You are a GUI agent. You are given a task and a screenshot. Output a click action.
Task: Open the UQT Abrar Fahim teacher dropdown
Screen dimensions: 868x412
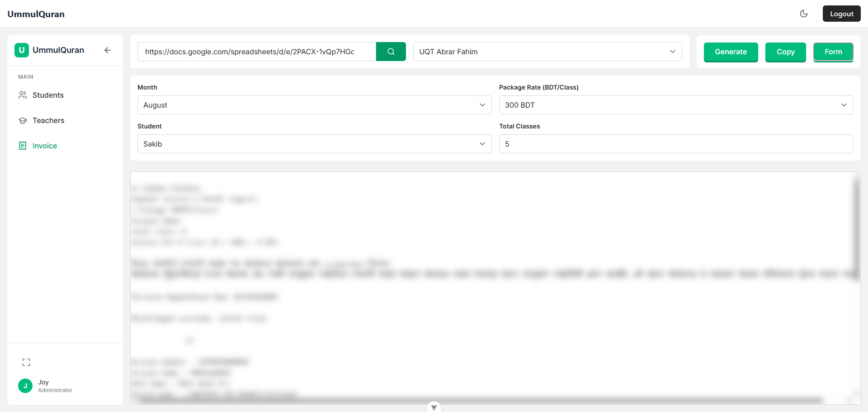click(547, 52)
